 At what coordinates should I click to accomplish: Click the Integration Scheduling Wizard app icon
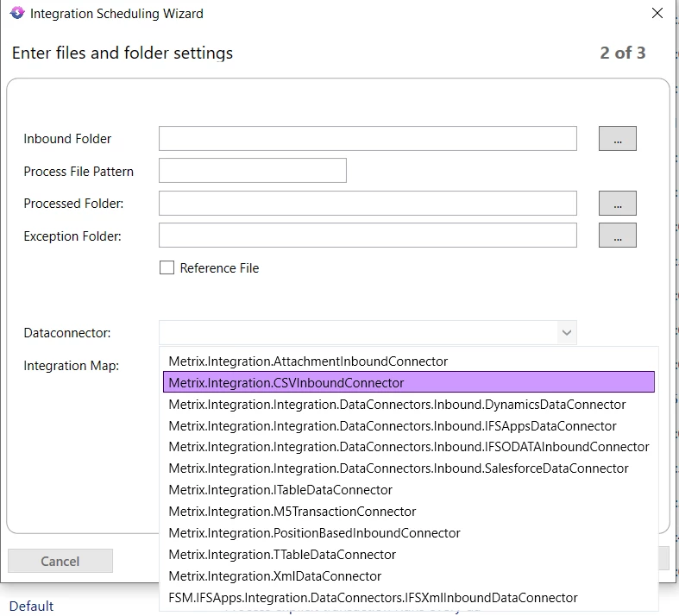[16, 14]
